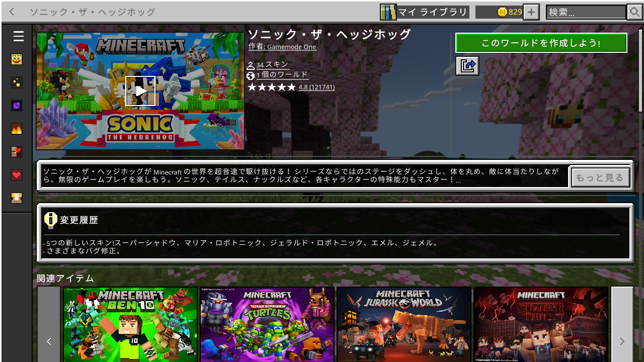Screen dimensions: 644x362
Task: Open My Library (マイ ライブラリ)
Action: click(425, 12)
